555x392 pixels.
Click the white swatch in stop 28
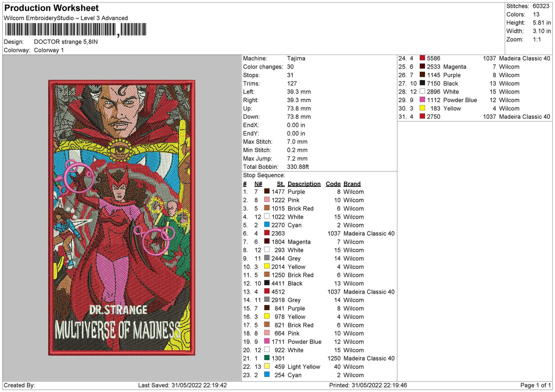(x=422, y=92)
